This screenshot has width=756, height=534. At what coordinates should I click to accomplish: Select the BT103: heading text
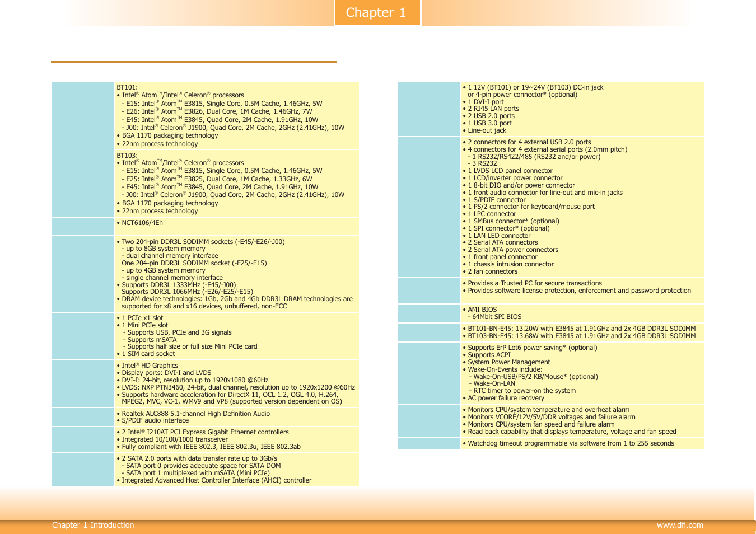coord(127,156)
